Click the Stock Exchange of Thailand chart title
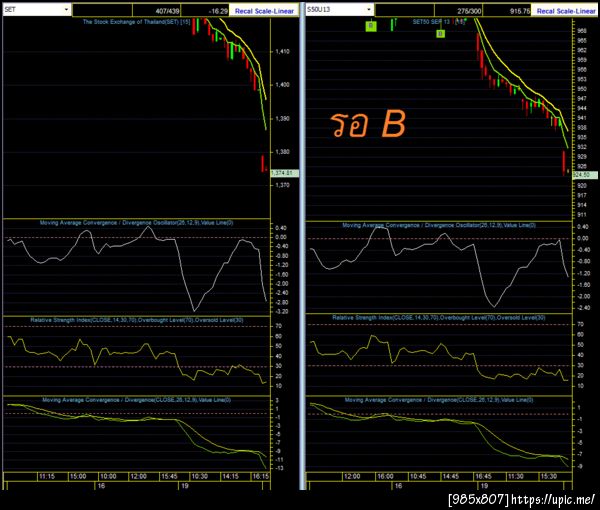 (136, 22)
